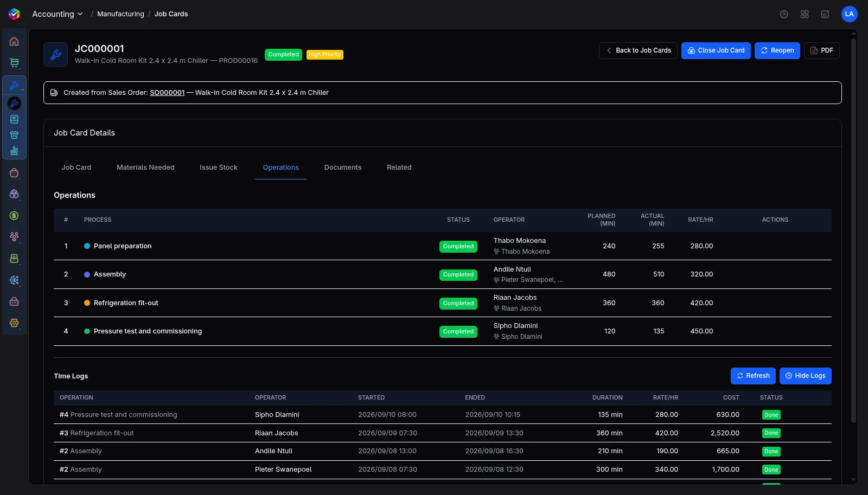Open the apps grid icon in top bar

coord(805,14)
